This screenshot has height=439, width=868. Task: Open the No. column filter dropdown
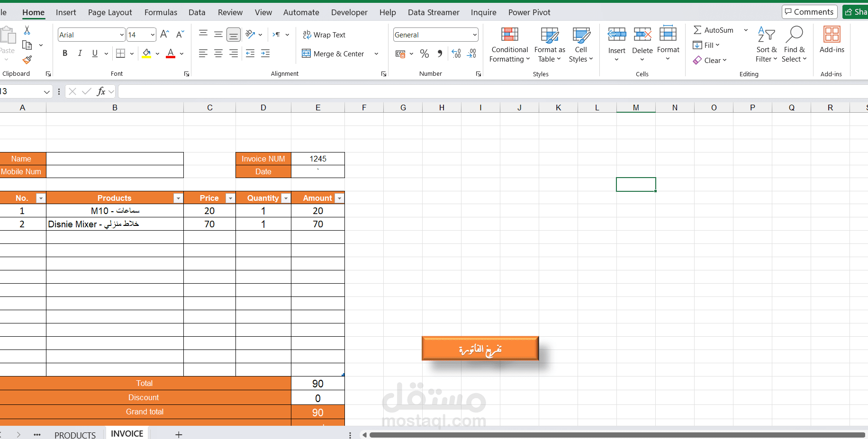point(41,198)
